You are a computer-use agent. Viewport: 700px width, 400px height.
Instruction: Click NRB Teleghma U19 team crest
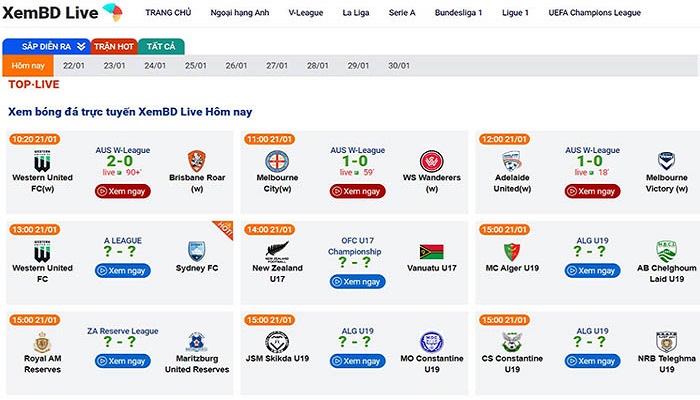[x=667, y=342]
